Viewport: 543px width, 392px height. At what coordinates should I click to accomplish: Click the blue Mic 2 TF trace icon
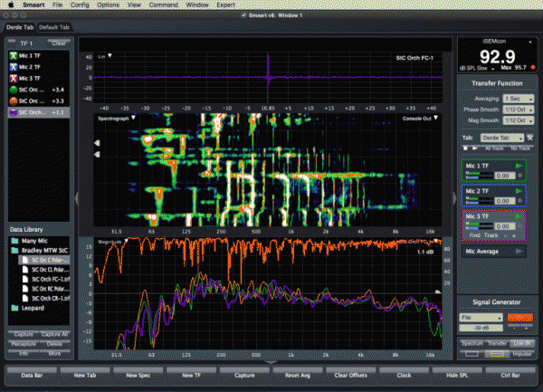coord(14,67)
